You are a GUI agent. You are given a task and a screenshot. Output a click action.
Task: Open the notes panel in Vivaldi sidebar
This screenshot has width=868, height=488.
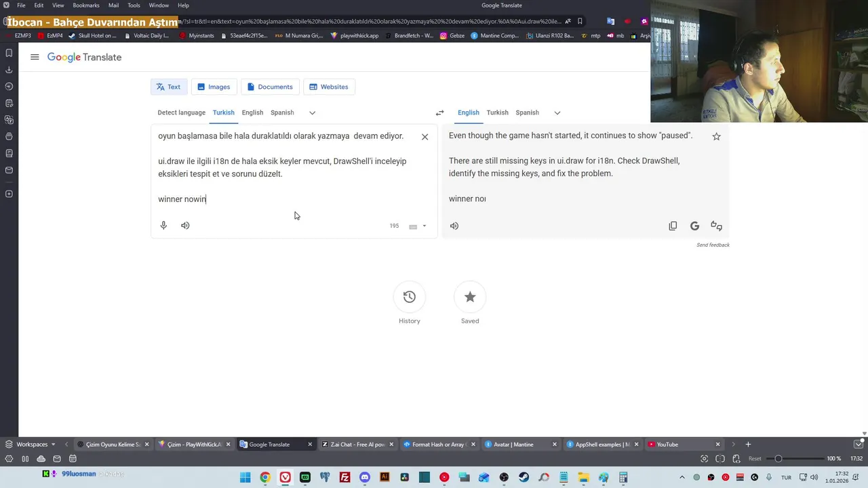coord(9,103)
